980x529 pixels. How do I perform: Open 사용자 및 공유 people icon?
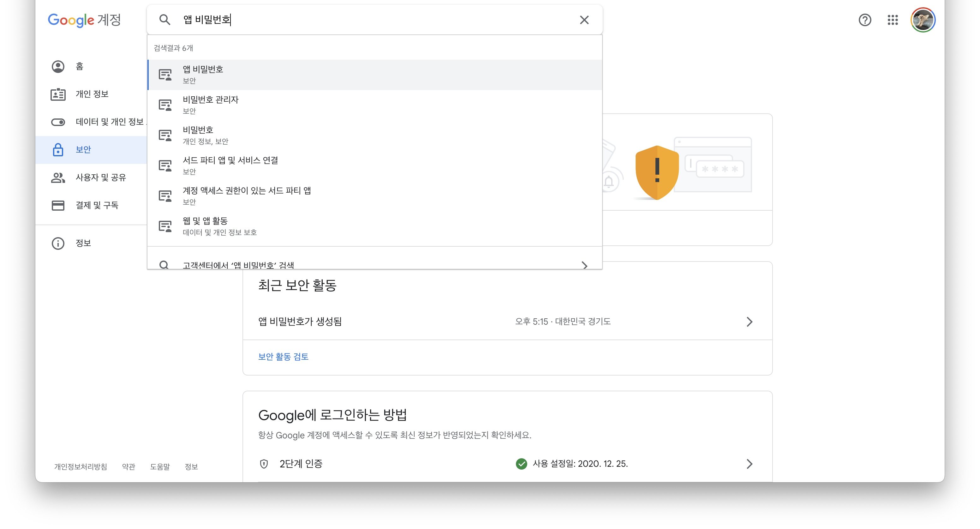pos(58,177)
